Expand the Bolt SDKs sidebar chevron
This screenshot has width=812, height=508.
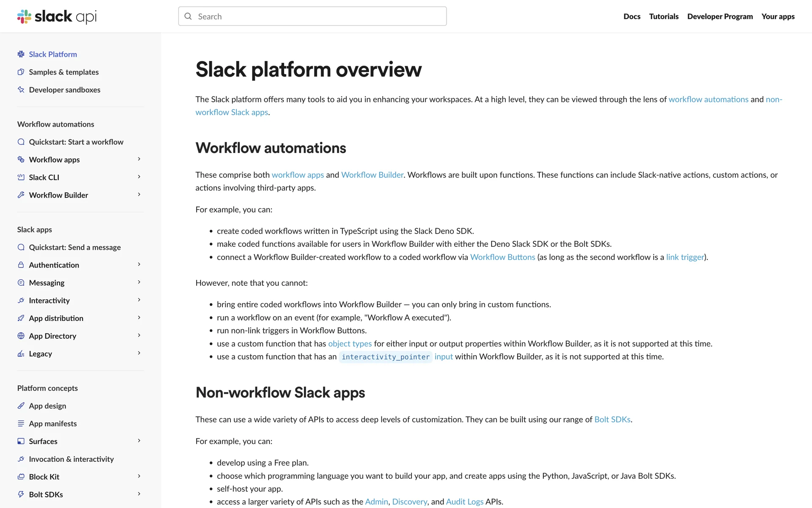click(139, 494)
